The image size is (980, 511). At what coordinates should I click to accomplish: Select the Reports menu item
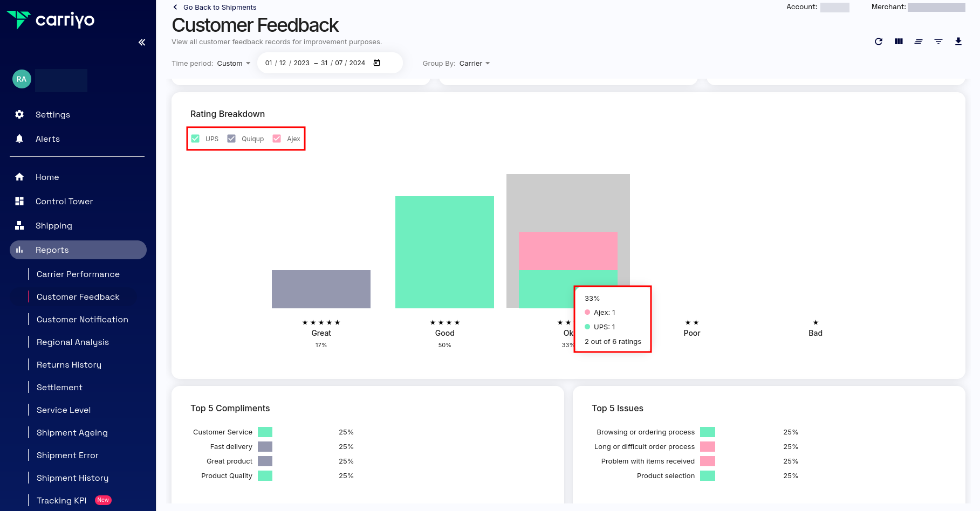click(x=78, y=250)
